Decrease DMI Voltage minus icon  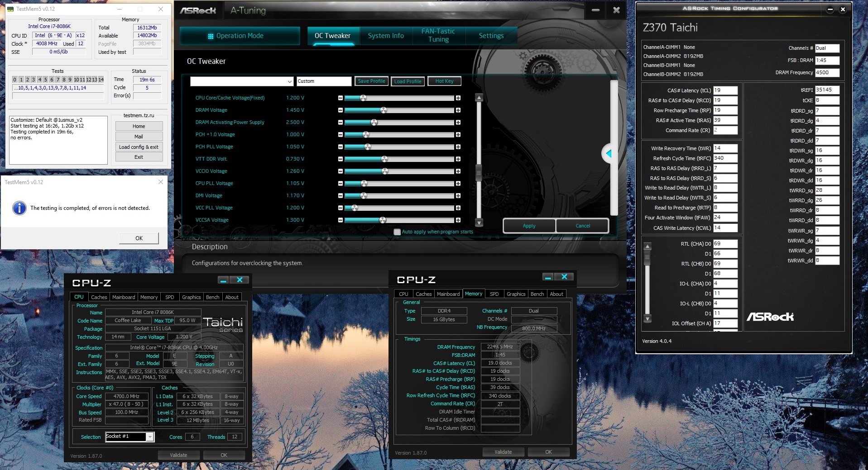(x=340, y=195)
